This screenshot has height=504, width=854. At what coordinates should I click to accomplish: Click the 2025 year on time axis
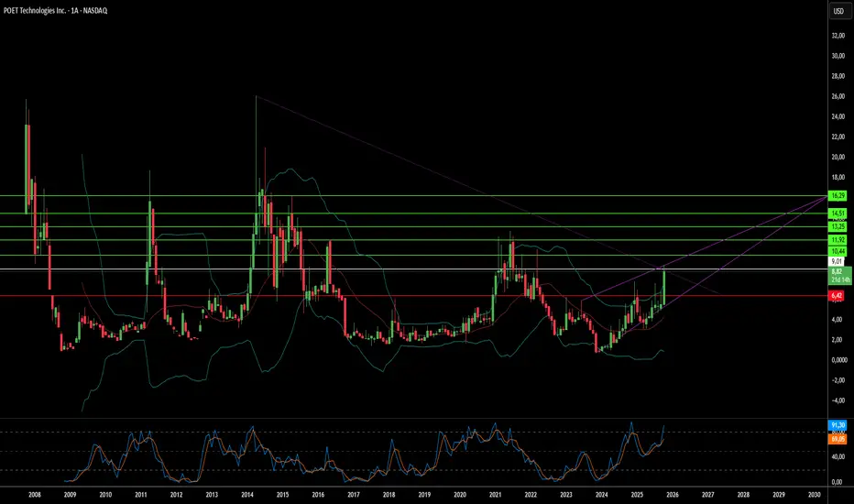tap(637, 495)
